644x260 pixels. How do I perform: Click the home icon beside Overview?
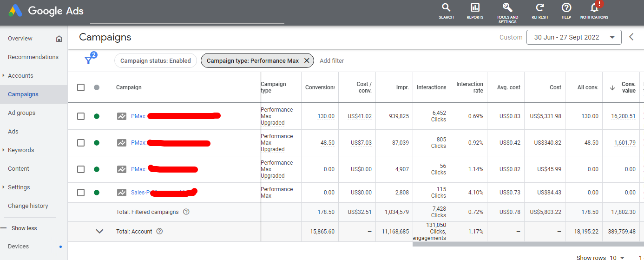click(x=59, y=39)
